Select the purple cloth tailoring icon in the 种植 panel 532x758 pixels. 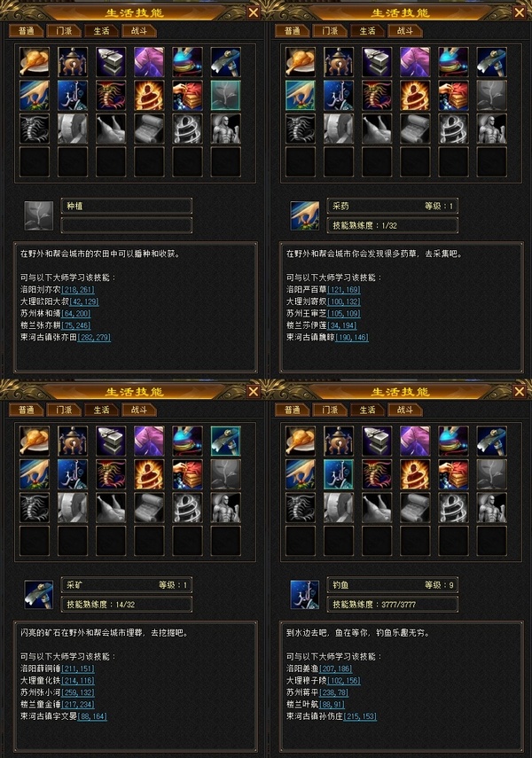(x=149, y=62)
